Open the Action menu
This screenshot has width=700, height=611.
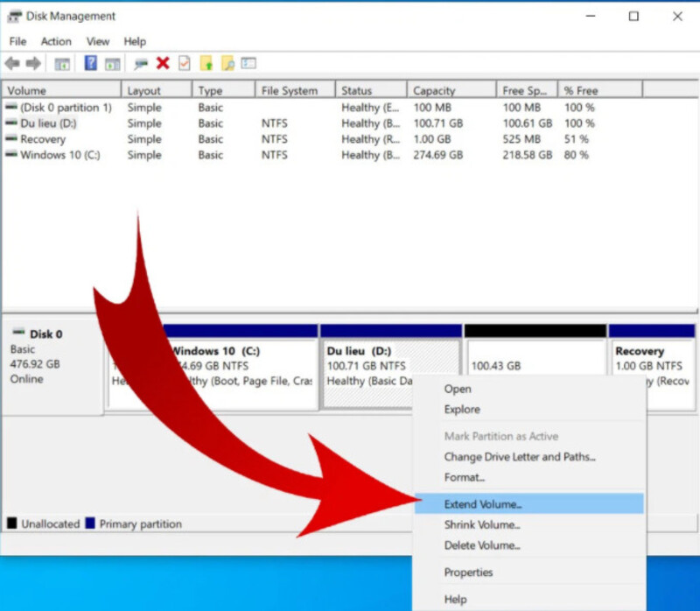pos(56,41)
